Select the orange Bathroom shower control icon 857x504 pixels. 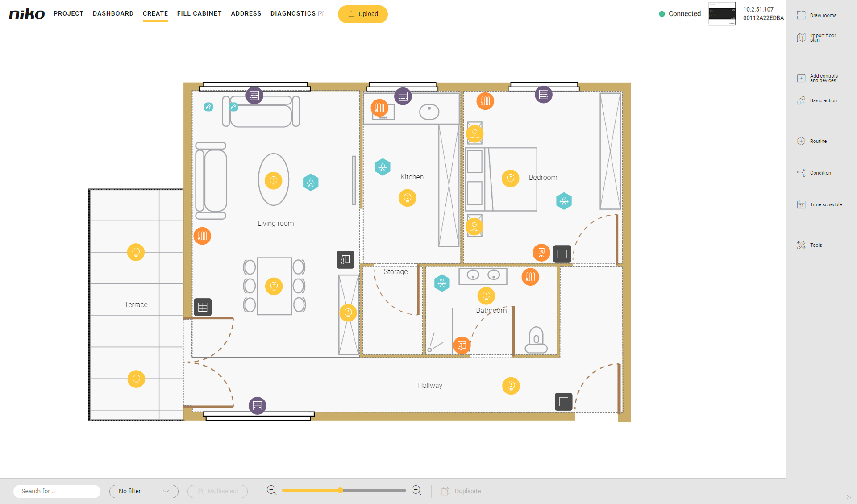[462, 345]
